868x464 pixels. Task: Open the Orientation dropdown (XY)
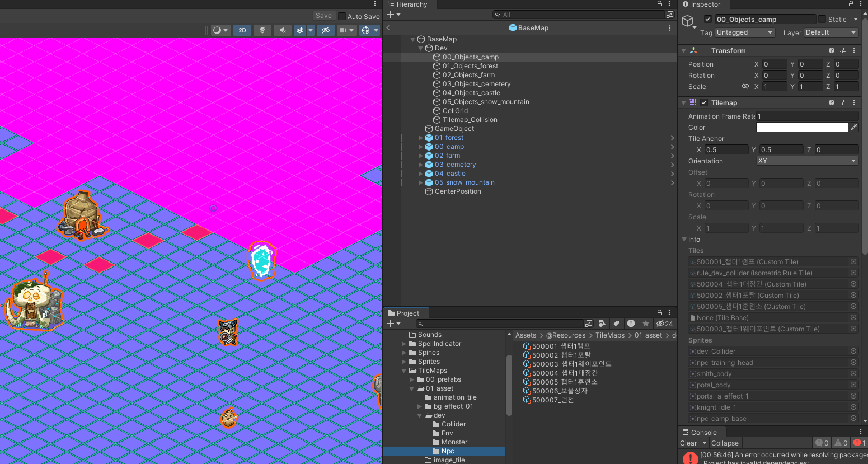[x=807, y=161]
